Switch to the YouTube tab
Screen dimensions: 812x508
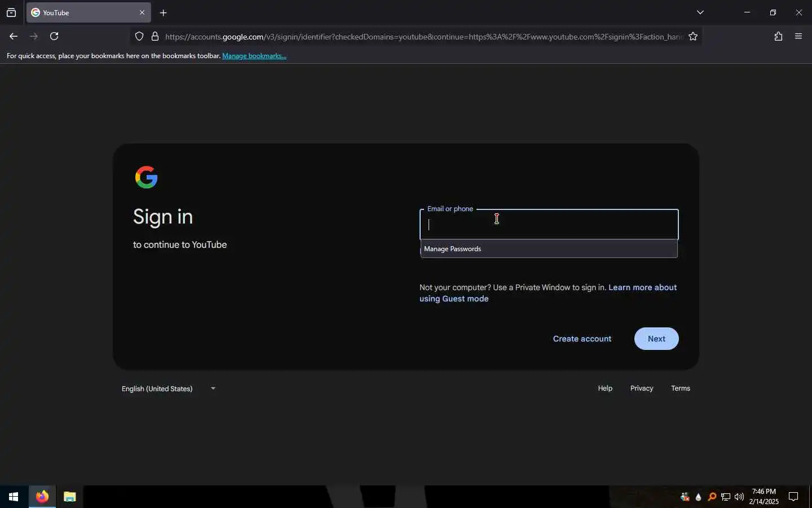point(89,12)
